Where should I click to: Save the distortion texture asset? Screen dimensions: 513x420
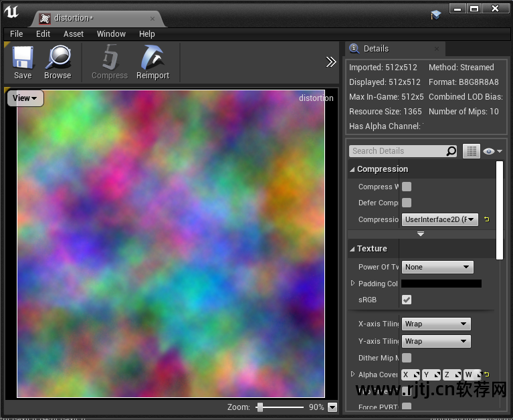[x=23, y=62]
